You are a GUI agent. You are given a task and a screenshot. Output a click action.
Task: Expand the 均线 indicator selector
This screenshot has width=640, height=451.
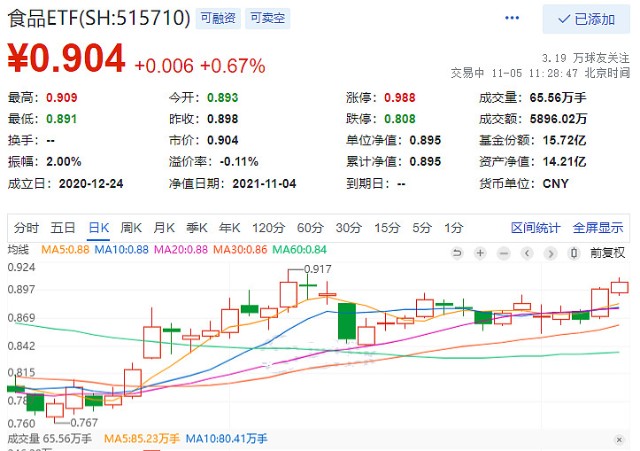(19, 250)
